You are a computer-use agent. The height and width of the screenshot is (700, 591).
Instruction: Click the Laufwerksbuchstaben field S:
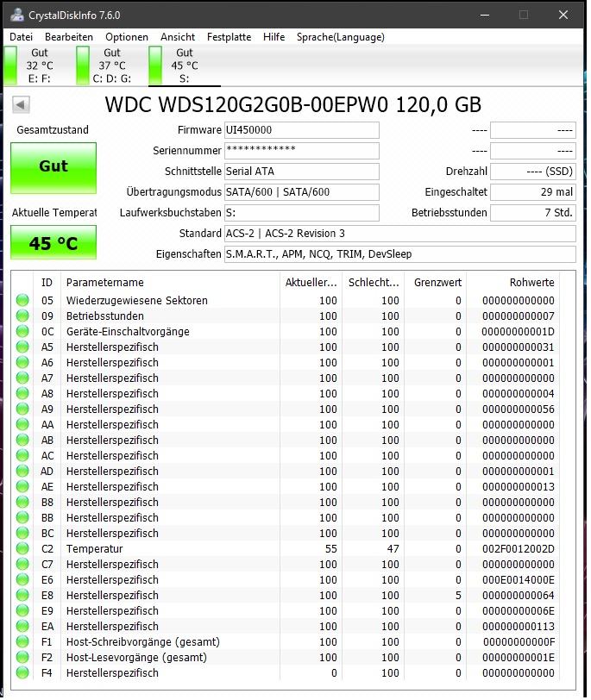pos(301,212)
